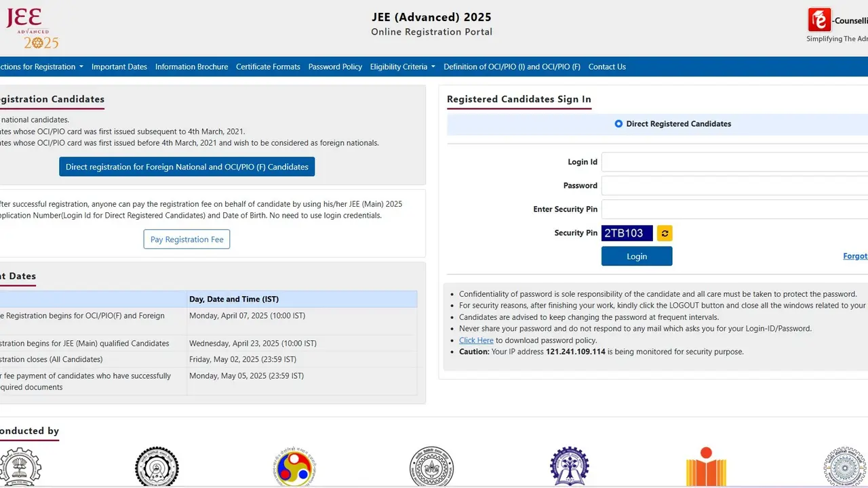Go to Important Dates in navigation bar

click(x=119, y=66)
